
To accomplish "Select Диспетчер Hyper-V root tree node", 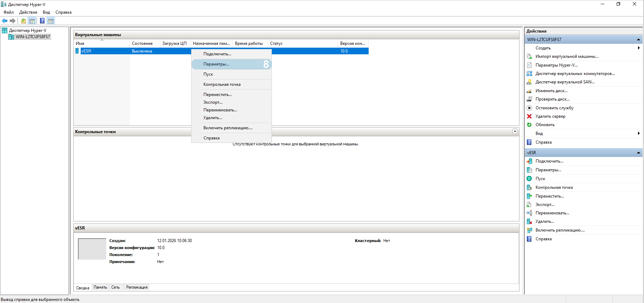I will pos(28,30).
